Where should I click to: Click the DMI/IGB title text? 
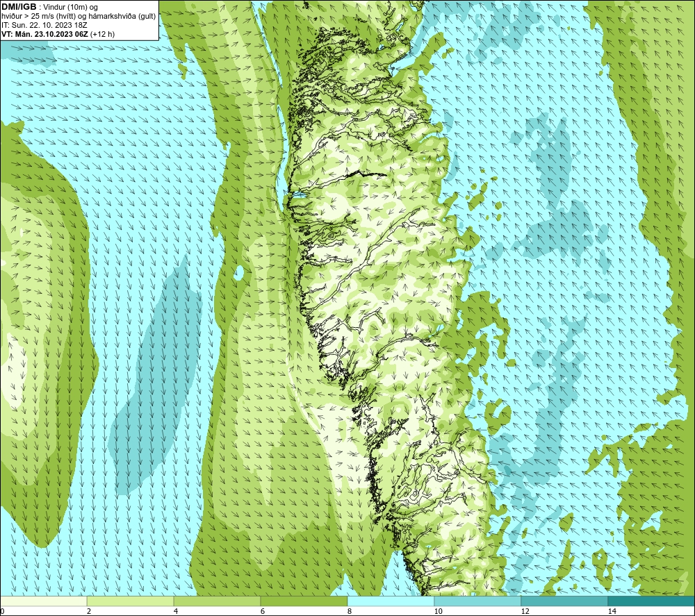[x=19, y=7]
